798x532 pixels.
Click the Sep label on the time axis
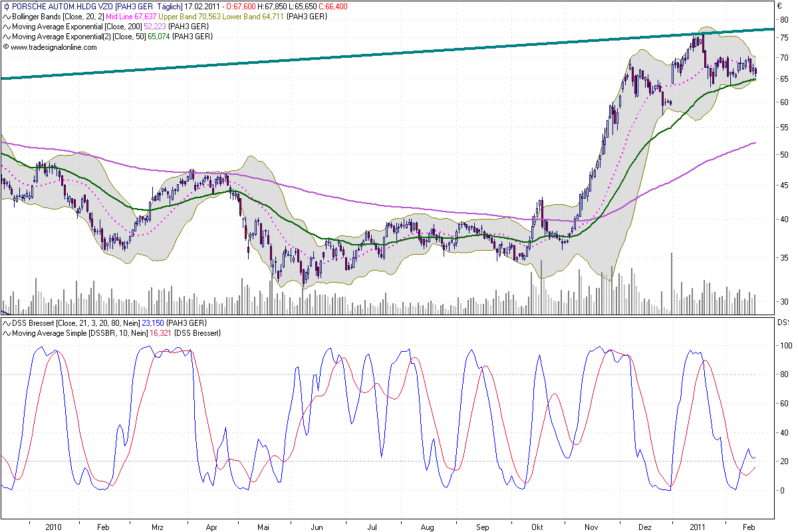click(483, 527)
